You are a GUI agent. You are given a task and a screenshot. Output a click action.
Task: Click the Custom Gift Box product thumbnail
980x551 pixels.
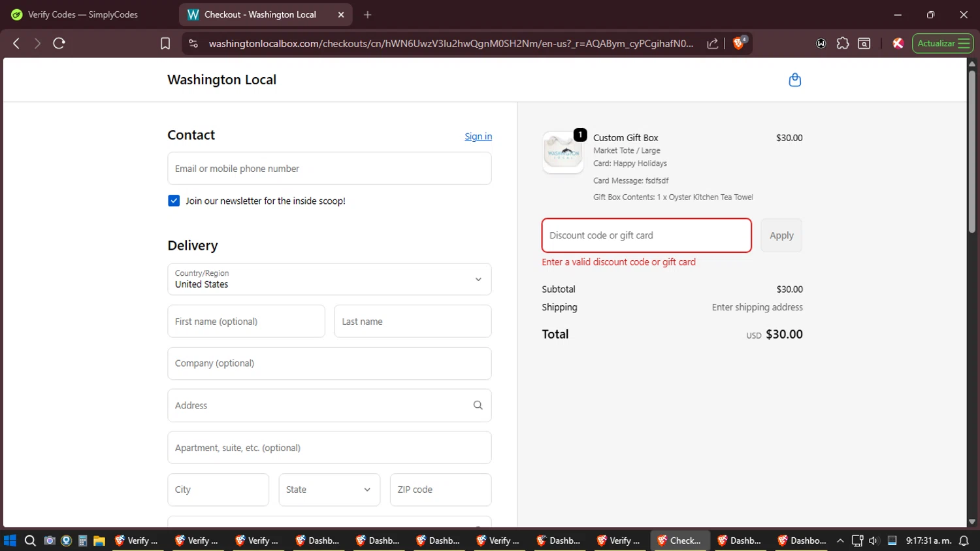(x=563, y=152)
